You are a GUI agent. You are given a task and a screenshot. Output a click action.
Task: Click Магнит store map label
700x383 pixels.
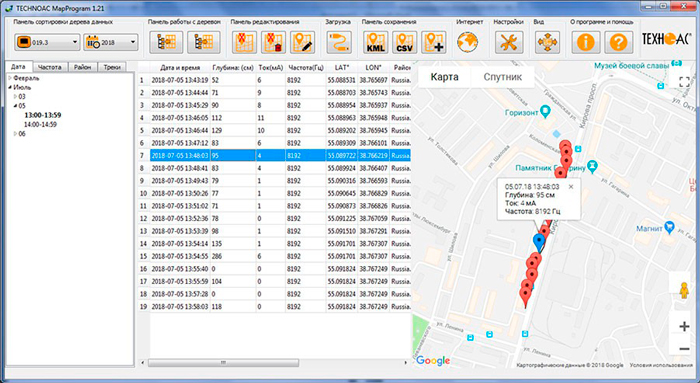(x=649, y=229)
